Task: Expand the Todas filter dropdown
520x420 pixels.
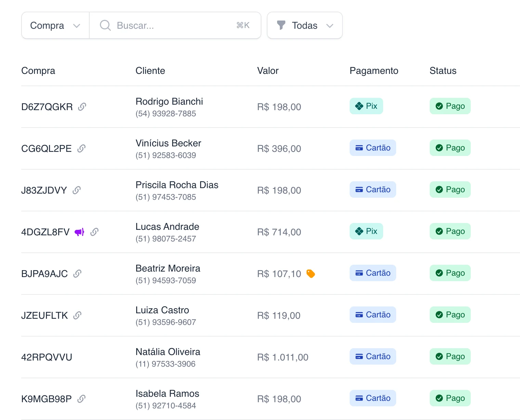Action: 305,26
